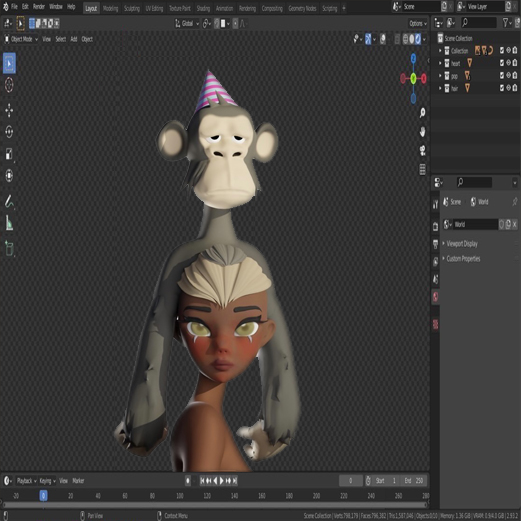Viewport: 521px width, 521px height.
Task: Select the Rotate tool
Action: click(9, 132)
